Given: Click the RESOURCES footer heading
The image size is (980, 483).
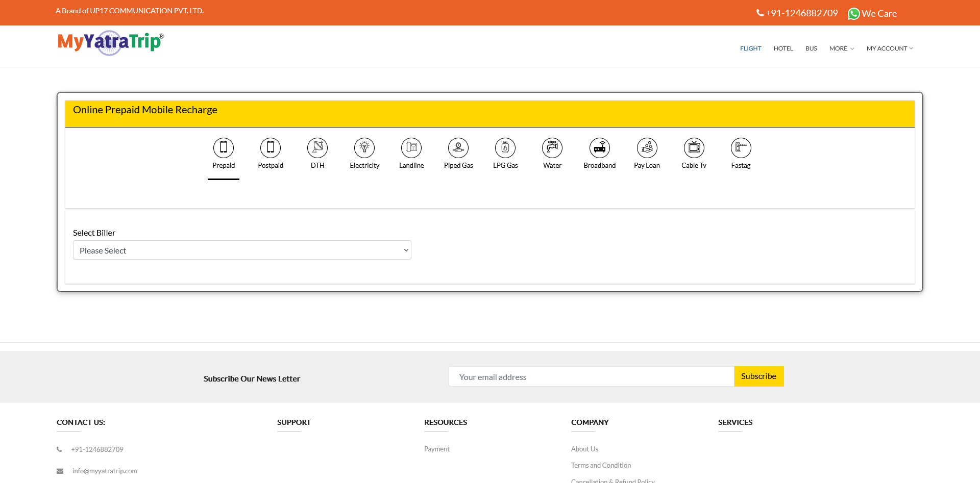Looking at the screenshot, I should point(446,422).
